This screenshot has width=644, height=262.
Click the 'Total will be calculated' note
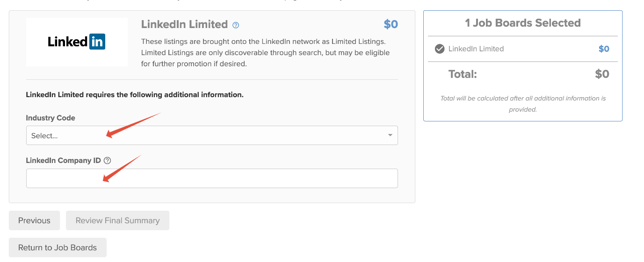(523, 104)
